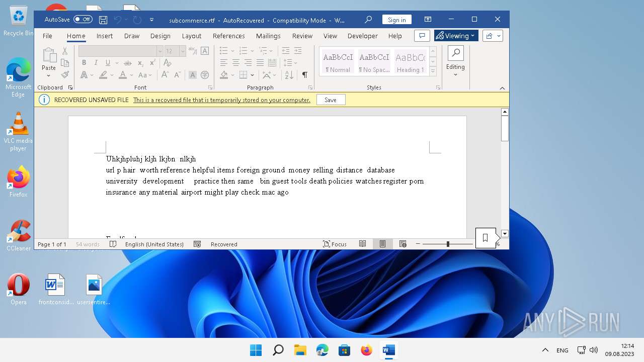644x362 pixels.
Task: Click Save in the recovered file bar
Action: click(331, 100)
